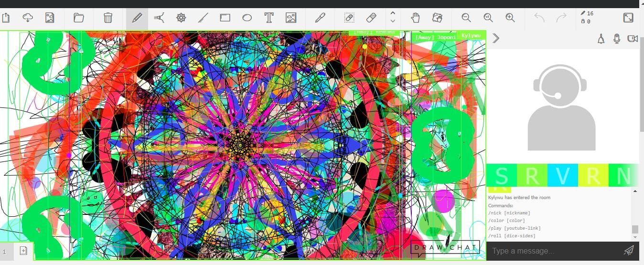Click the trash can to clear the canvas
The height and width of the screenshot is (265, 644).
[x=108, y=18]
